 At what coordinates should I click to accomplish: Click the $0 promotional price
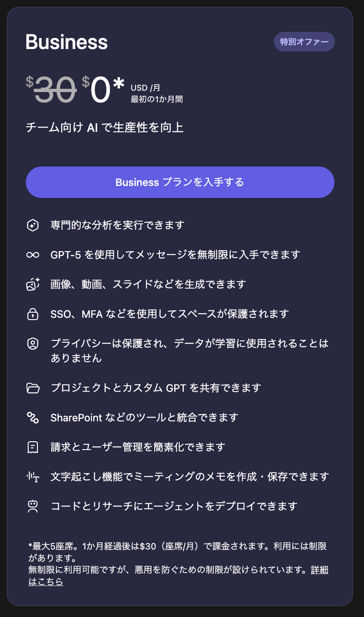coord(103,89)
